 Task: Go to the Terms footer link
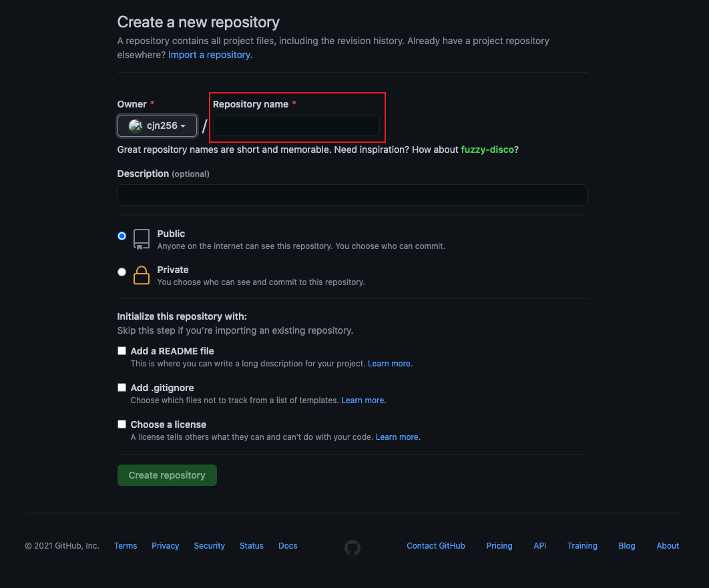126,545
